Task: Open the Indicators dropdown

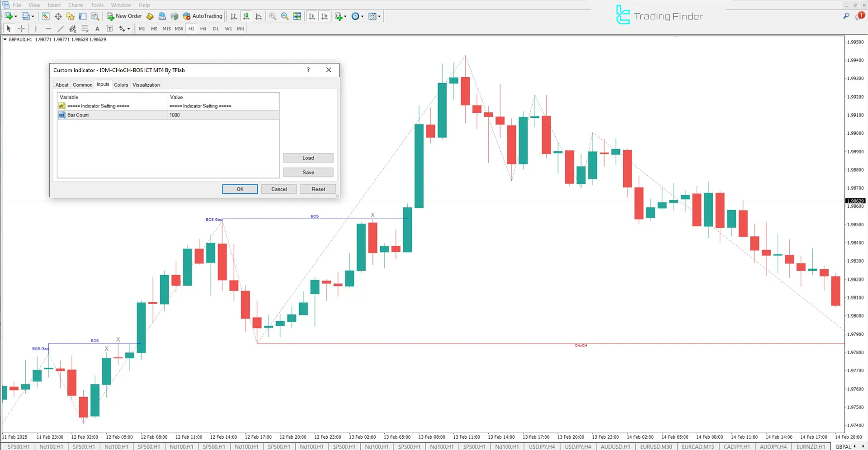Action: tap(340, 16)
